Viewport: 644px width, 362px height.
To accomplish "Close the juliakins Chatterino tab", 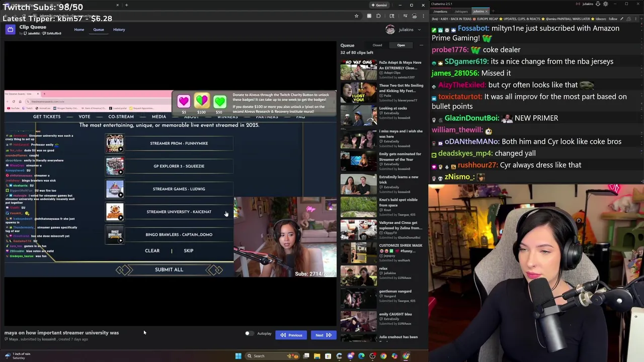I will [487, 11].
